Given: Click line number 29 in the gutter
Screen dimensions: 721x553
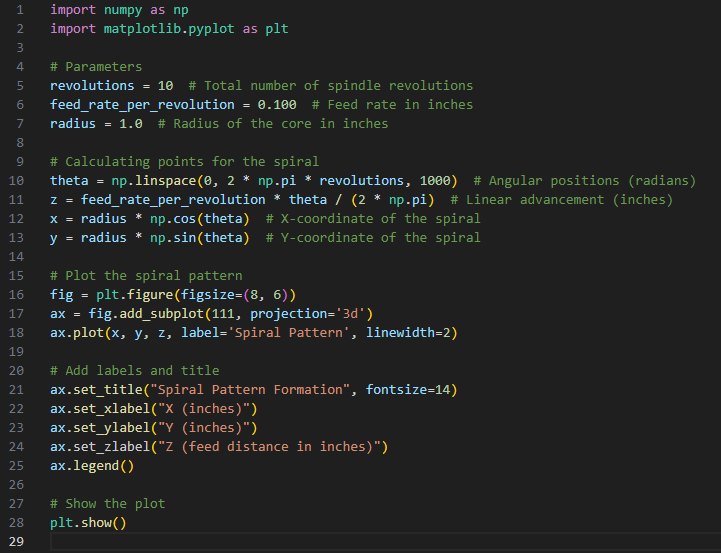Looking at the screenshot, I should point(16,542).
